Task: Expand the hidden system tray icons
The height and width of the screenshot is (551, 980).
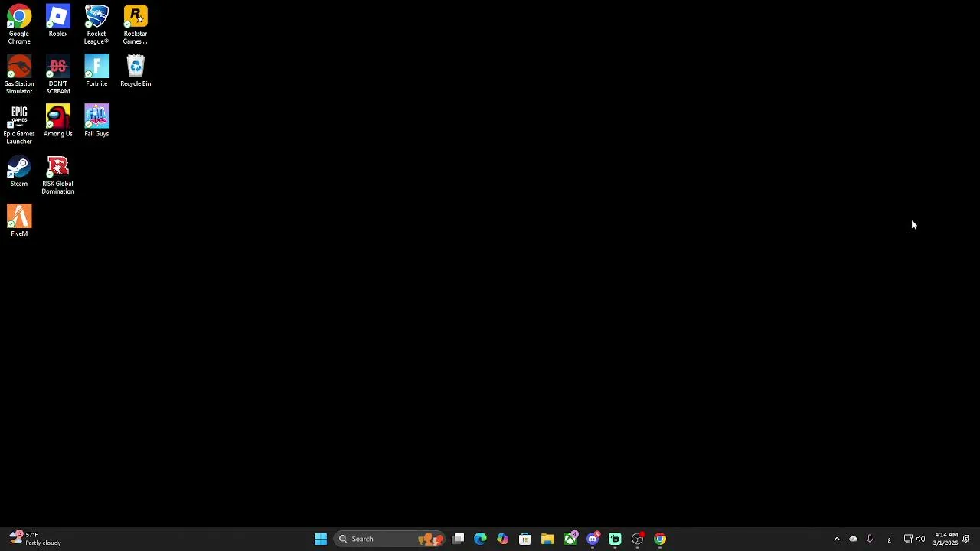Action: 837,539
